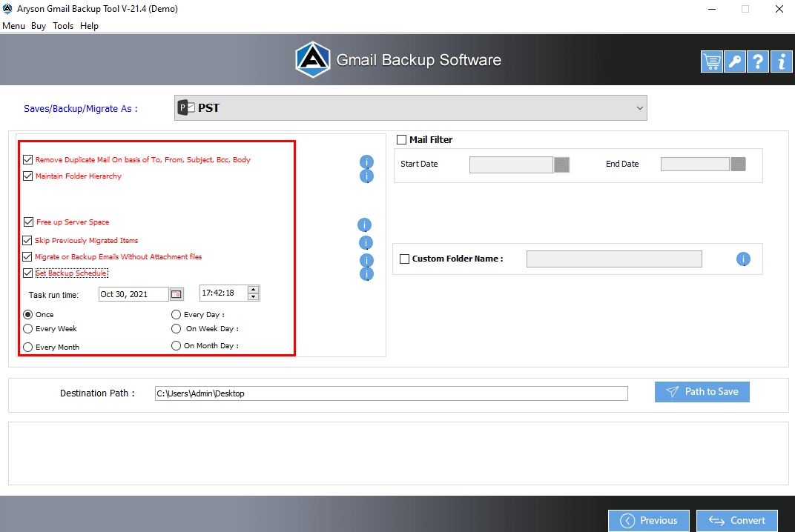Open the Help menu
The height and width of the screenshot is (532, 795).
[89, 26]
